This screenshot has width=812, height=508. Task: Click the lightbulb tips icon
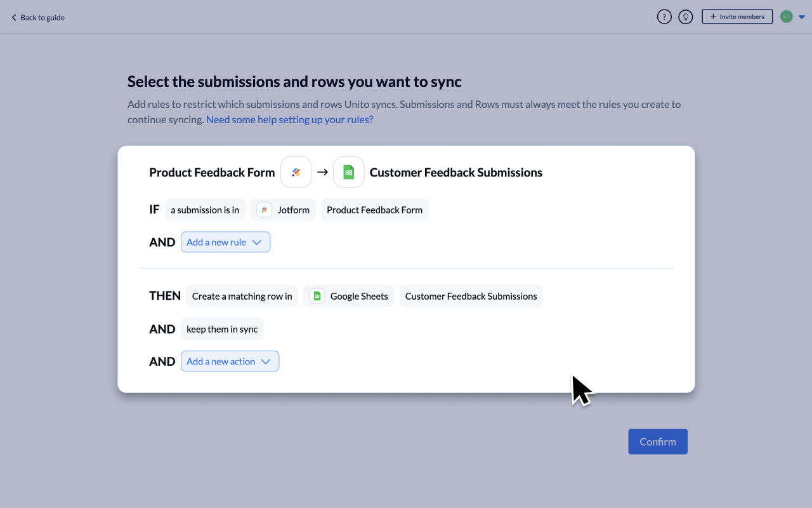point(685,17)
